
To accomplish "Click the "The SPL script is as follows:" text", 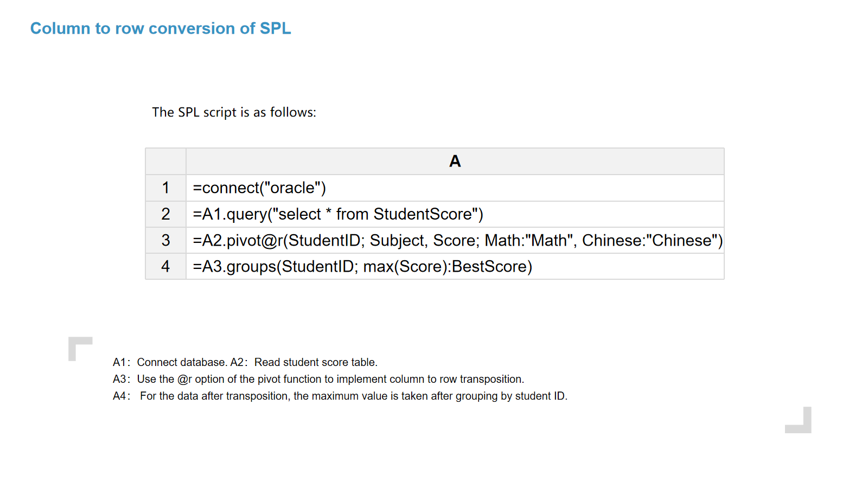I will [234, 112].
